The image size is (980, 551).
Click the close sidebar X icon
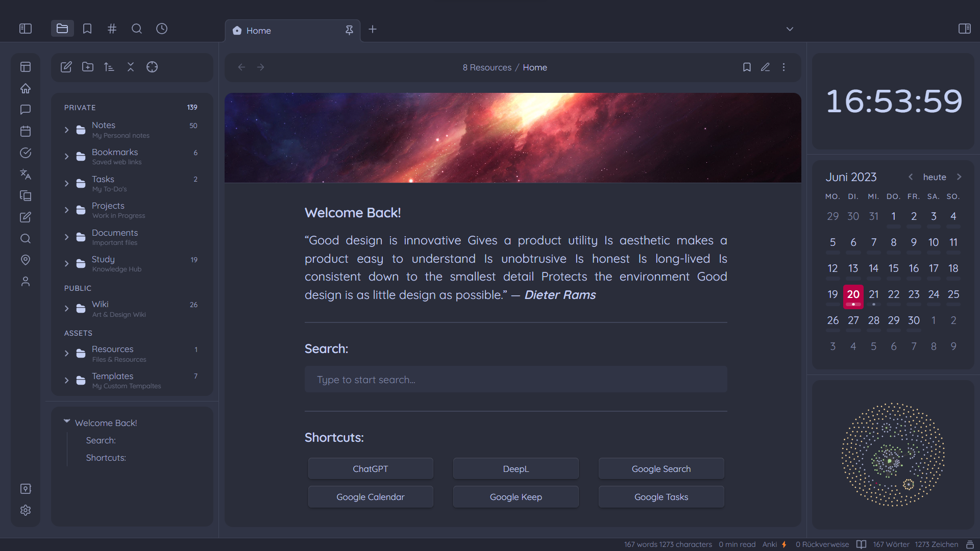click(130, 67)
